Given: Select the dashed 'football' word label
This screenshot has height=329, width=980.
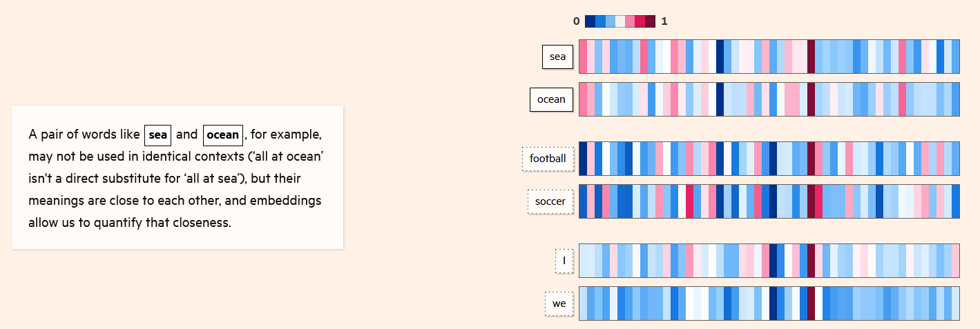Looking at the screenshot, I should (x=547, y=159).
